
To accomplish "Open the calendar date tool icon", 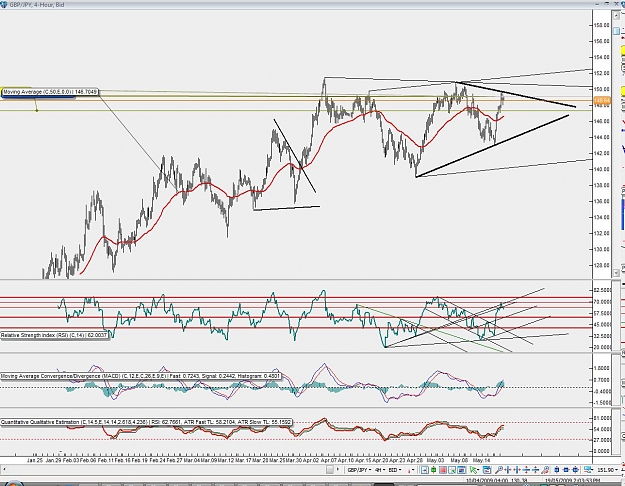I will coord(487,470).
